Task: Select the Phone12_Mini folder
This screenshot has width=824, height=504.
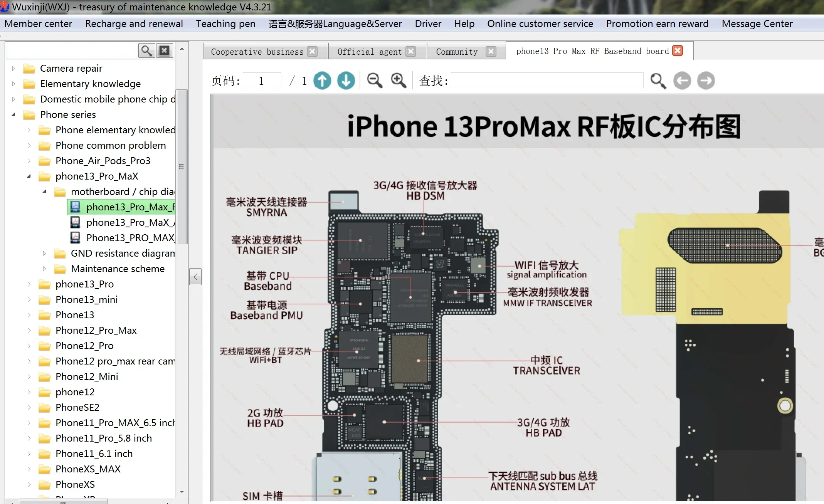Action: [87, 376]
